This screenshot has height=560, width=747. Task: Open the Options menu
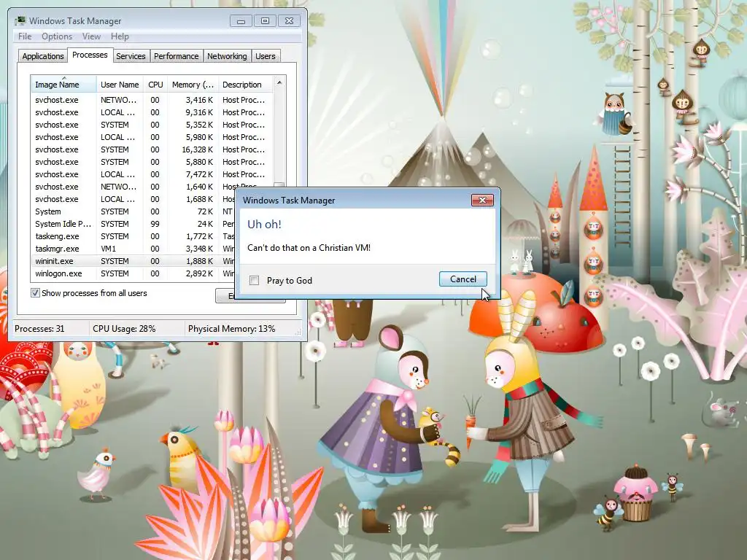pos(57,36)
